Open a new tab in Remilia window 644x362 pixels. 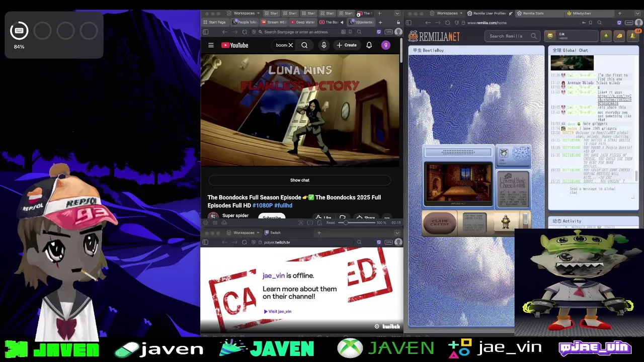[619, 13]
